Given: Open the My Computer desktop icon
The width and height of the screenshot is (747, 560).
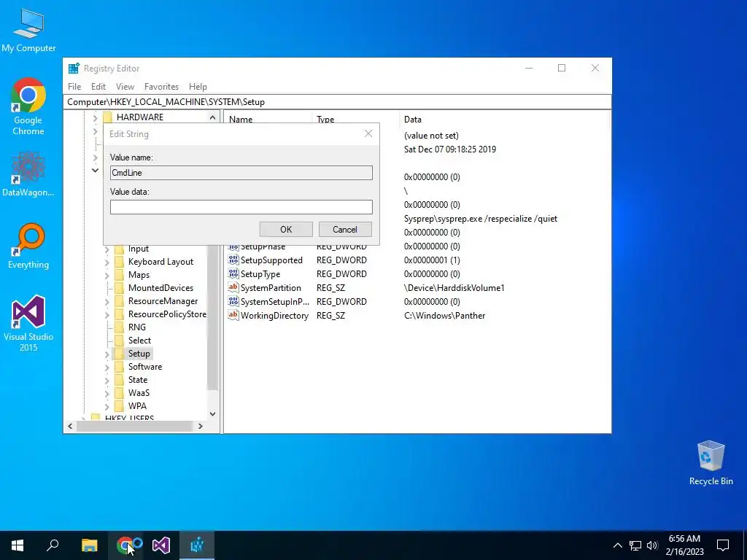Looking at the screenshot, I should pyautogui.click(x=28, y=31).
